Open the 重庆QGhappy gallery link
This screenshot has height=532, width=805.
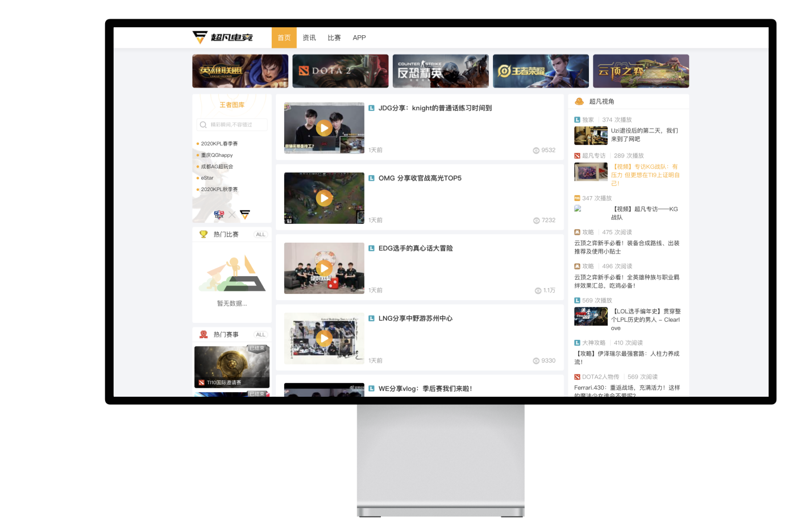(217, 155)
